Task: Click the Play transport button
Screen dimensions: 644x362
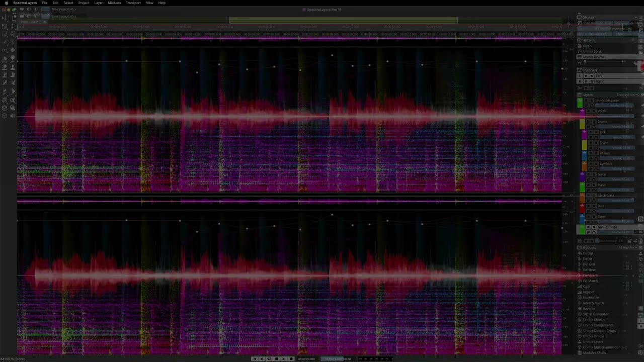Action: tap(284, 359)
